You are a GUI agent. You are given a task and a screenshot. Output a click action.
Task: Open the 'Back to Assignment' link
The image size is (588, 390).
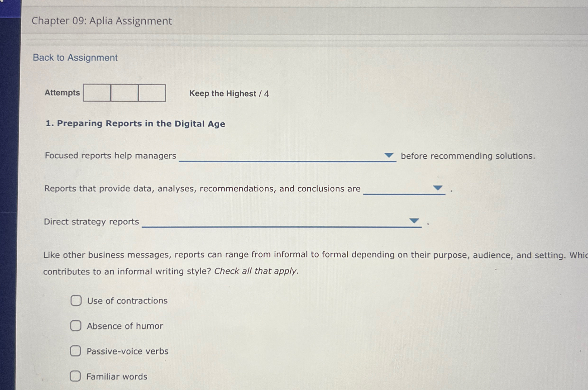(75, 57)
